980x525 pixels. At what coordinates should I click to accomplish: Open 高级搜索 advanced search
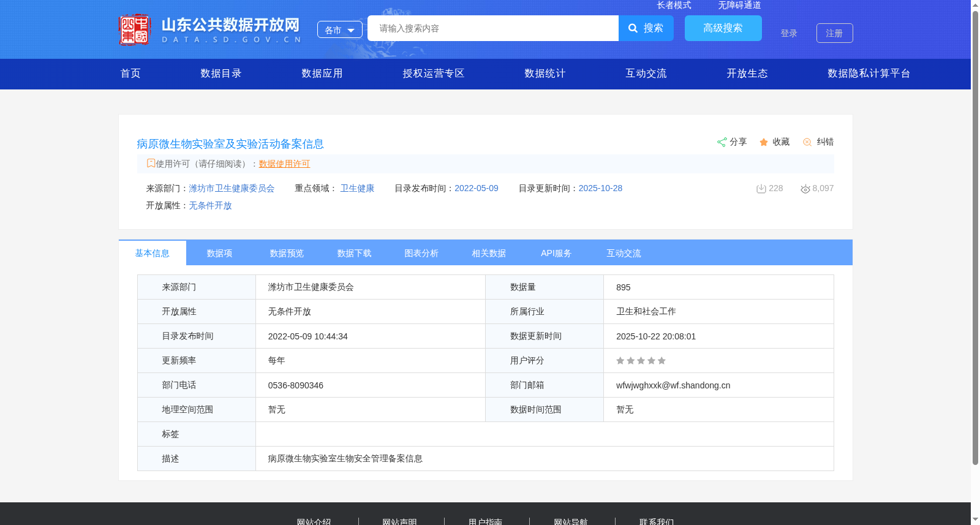point(723,28)
